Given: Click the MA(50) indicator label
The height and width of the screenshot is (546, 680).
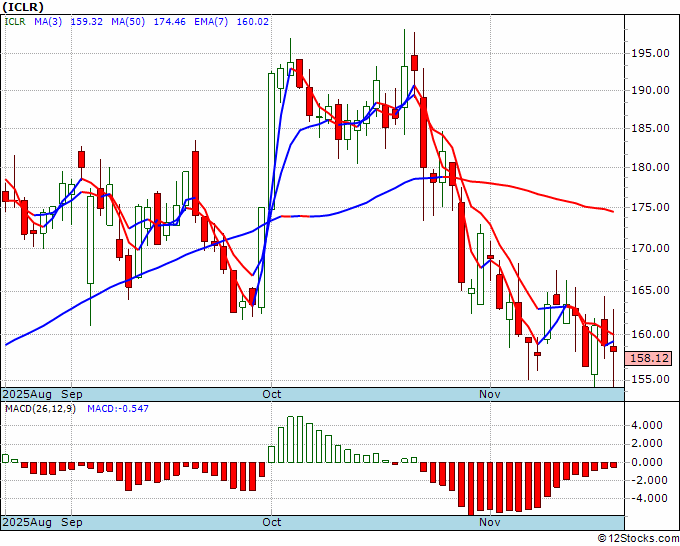Looking at the screenshot, I should point(128,22).
